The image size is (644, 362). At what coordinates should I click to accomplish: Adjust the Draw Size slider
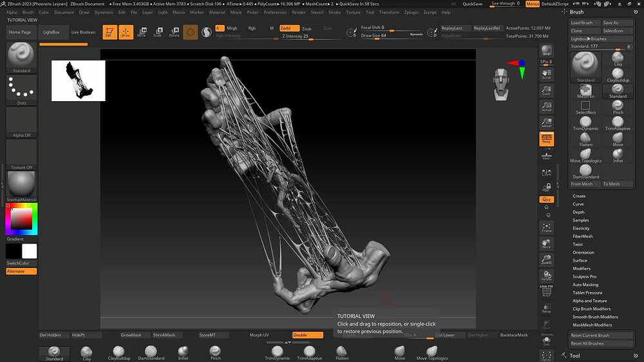coord(392,35)
